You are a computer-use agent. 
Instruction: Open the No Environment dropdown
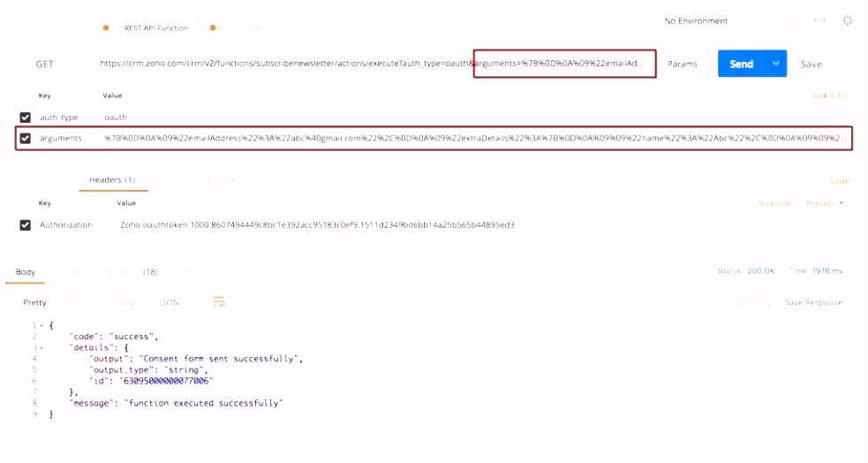(x=696, y=20)
